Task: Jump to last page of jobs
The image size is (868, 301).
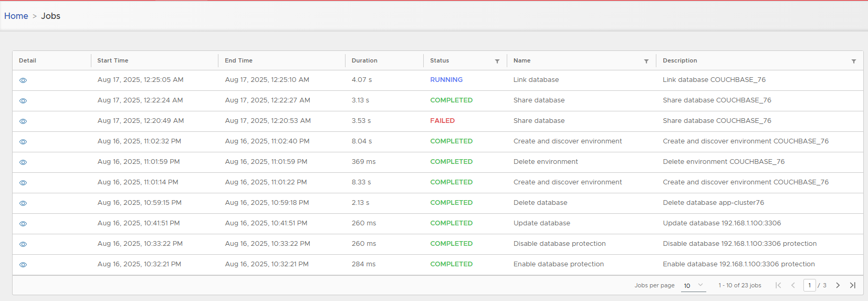Action: pos(853,285)
